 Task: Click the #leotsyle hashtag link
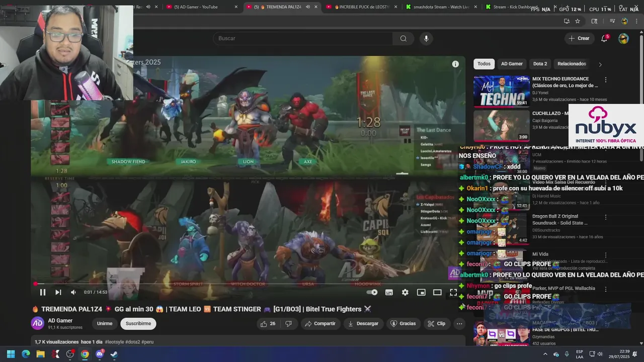(x=114, y=342)
